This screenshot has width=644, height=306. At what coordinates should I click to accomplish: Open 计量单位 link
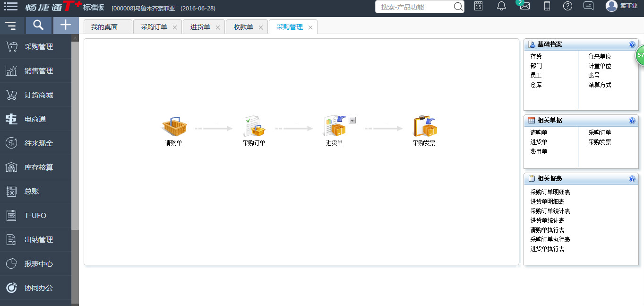click(x=600, y=66)
